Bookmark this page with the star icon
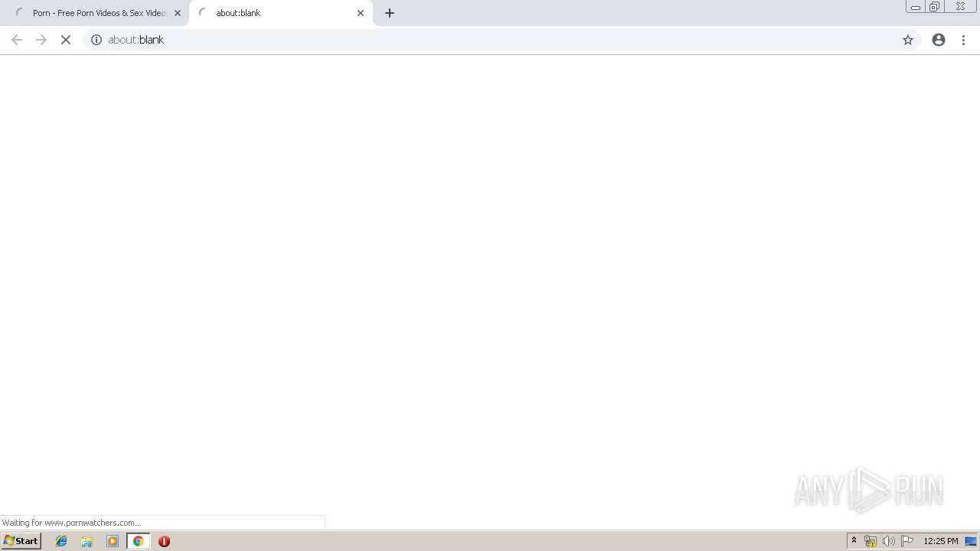This screenshot has height=551, width=980. pyautogui.click(x=908, y=40)
